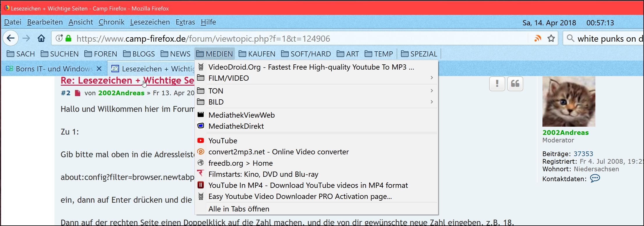Open the Datei menu
Screen dimensions: 644x226
pos(13,22)
